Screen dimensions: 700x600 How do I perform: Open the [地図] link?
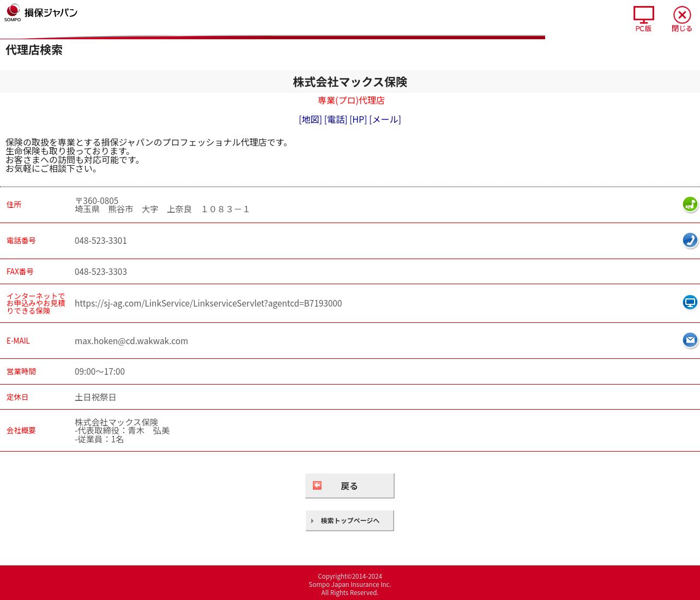(310, 119)
